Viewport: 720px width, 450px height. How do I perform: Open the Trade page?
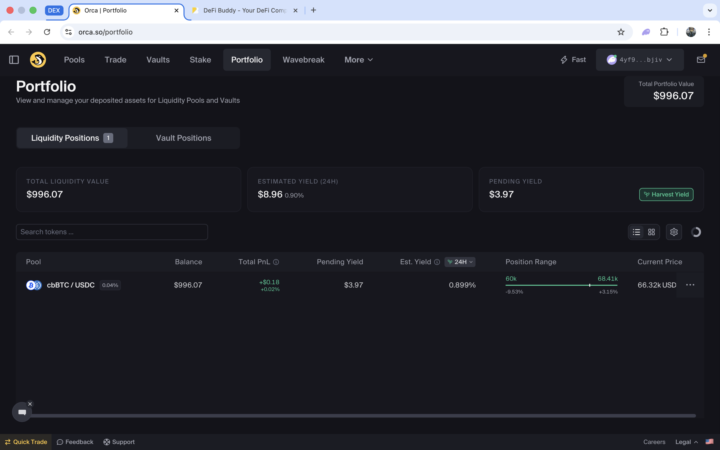click(115, 60)
